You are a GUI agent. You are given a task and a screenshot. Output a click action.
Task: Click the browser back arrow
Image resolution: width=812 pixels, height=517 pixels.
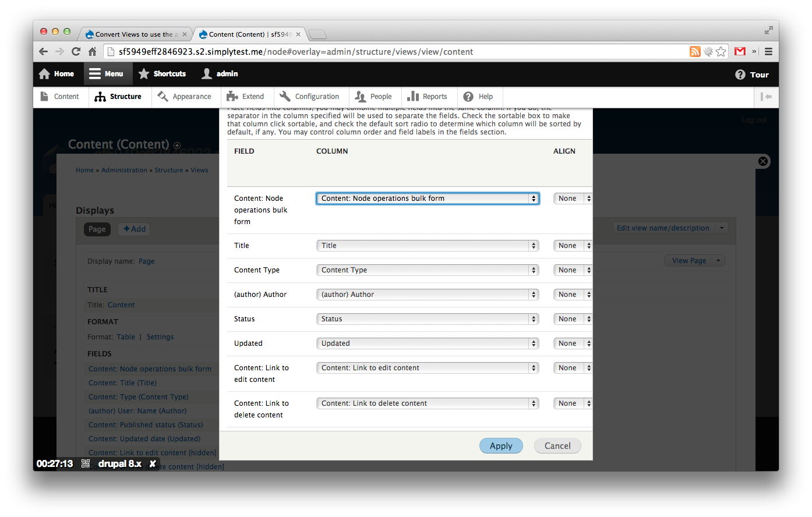coord(44,52)
